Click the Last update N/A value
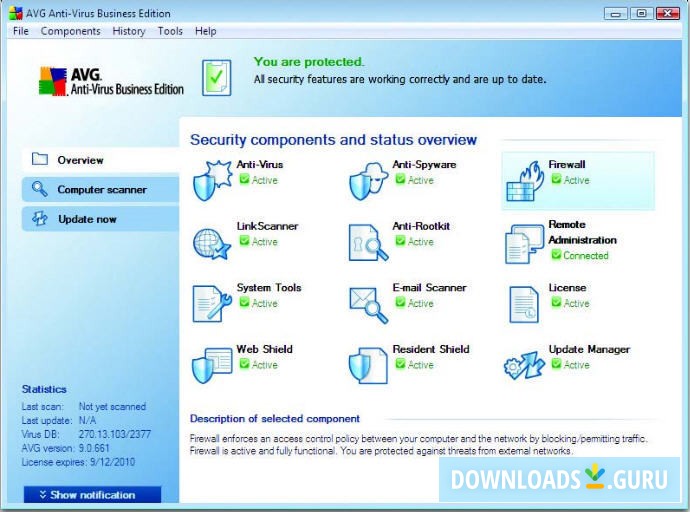 pos(87,421)
